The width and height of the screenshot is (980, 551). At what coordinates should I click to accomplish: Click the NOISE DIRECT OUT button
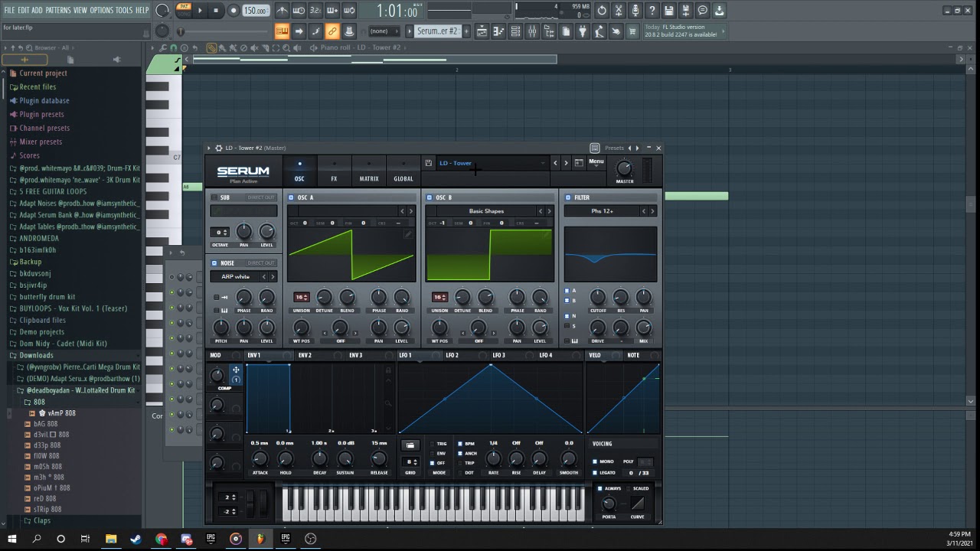(x=260, y=263)
